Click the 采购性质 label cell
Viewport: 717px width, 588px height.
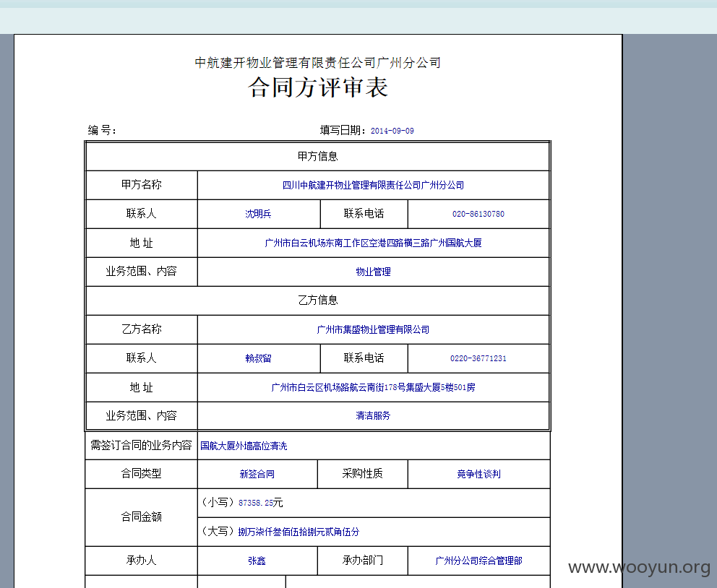[363, 474]
